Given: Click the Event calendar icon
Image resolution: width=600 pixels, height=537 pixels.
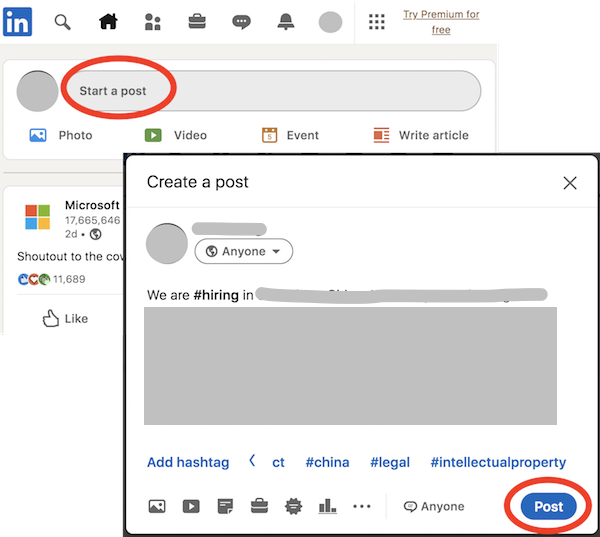Looking at the screenshot, I should pyautogui.click(x=269, y=135).
